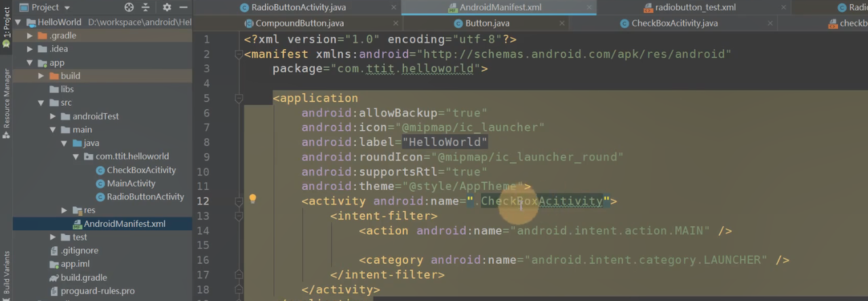This screenshot has height=301, width=868.
Task: Expand the build folder arrow
Action: (x=42, y=76)
